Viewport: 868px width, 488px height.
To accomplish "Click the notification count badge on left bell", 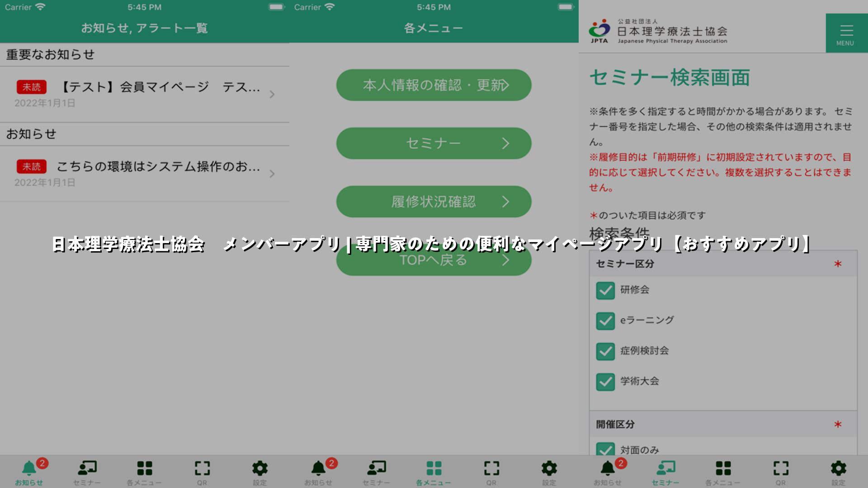I will coord(42,463).
